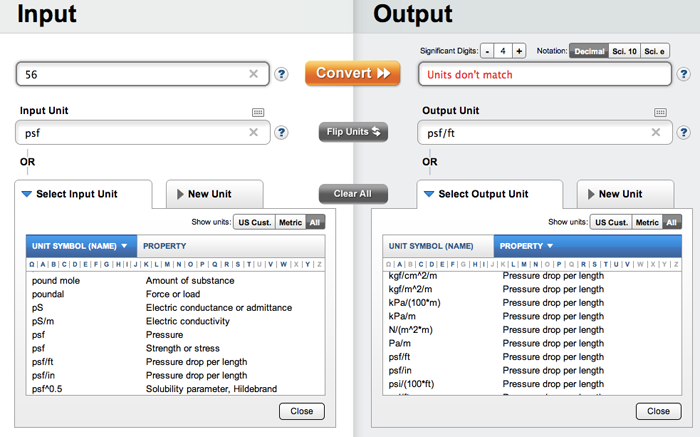Increase significant digits with plus button
The height and width of the screenshot is (437, 700).
(519, 50)
